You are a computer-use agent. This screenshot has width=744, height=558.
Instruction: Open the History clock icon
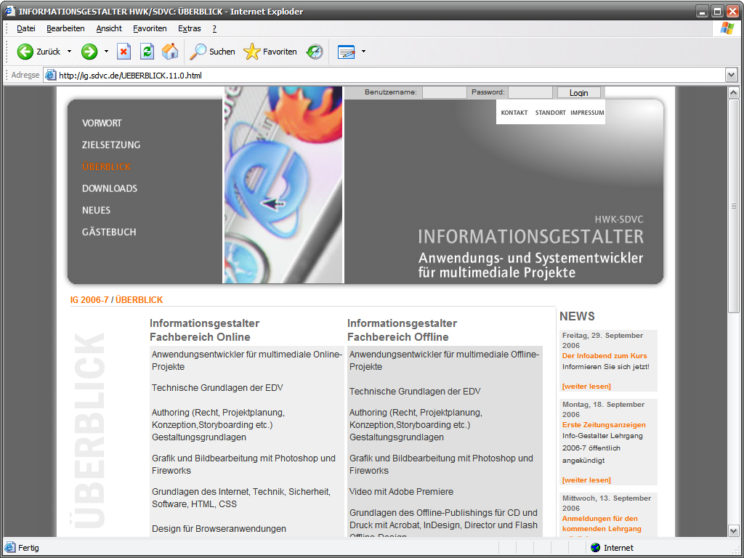click(315, 51)
